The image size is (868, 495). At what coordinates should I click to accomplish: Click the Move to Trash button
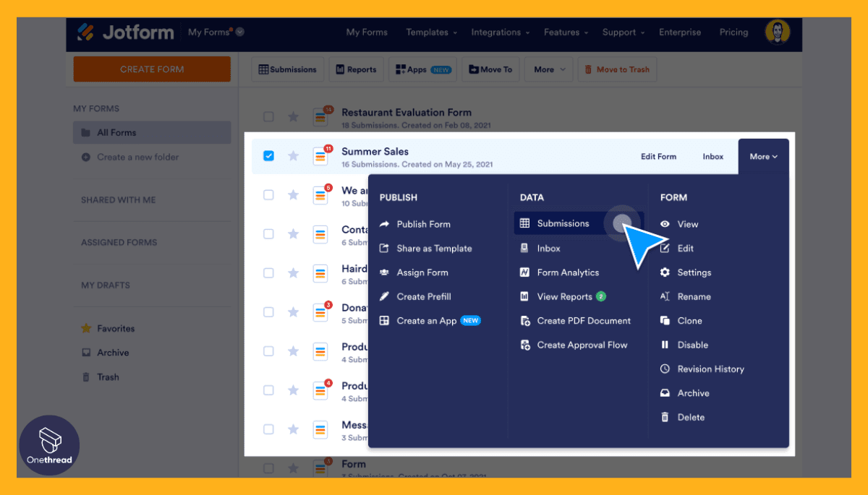[617, 69]
